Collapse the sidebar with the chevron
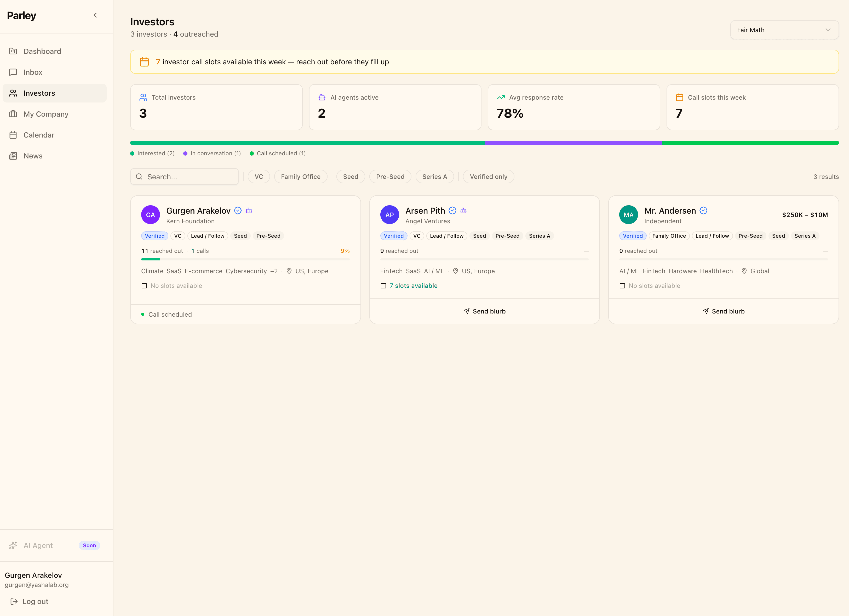This screenshot has width=849, height=616. pyautogui.click(x=95, y=15)
